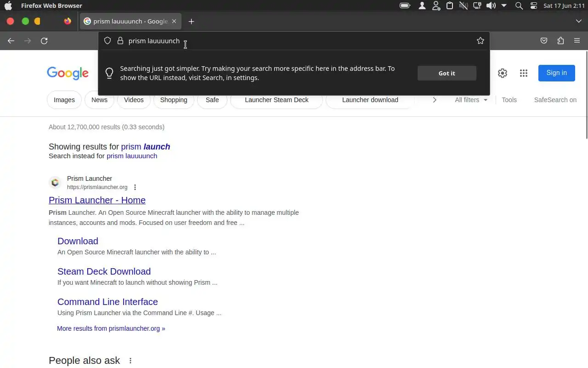Open the extensions puzzle icon

(x=560, y=41)
